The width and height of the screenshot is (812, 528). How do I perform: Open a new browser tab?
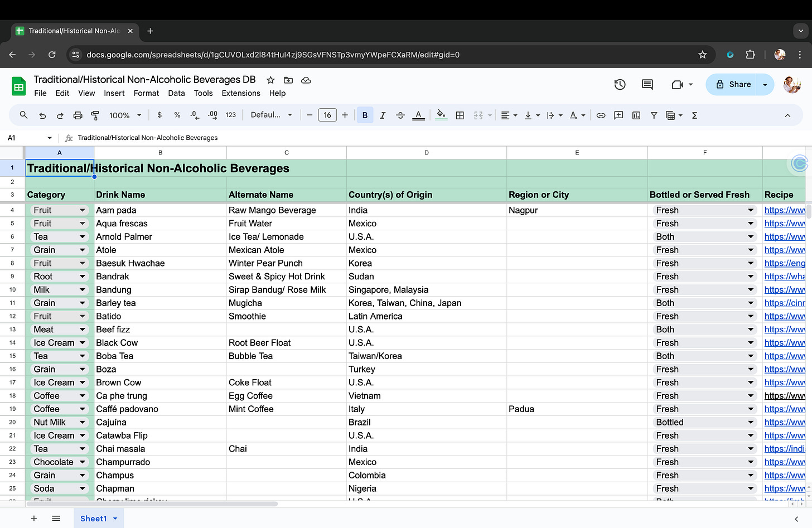tap(150, 31)
